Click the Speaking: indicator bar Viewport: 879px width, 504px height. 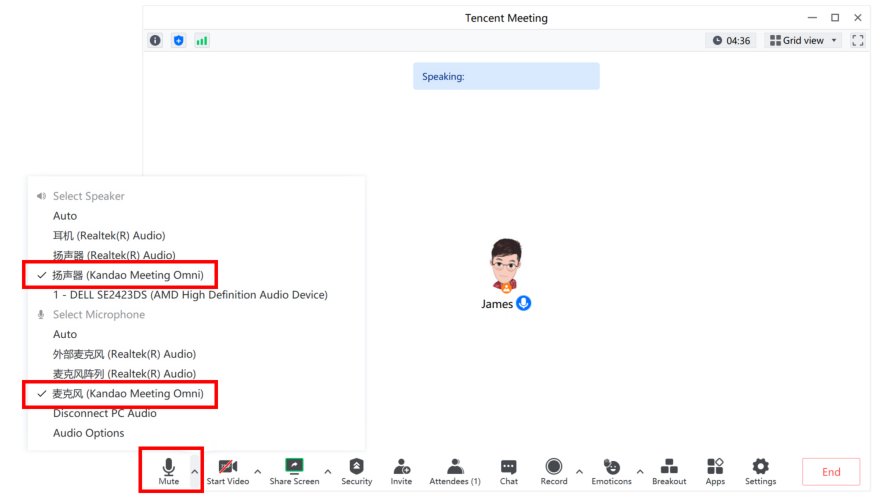(x=506, y=76)
